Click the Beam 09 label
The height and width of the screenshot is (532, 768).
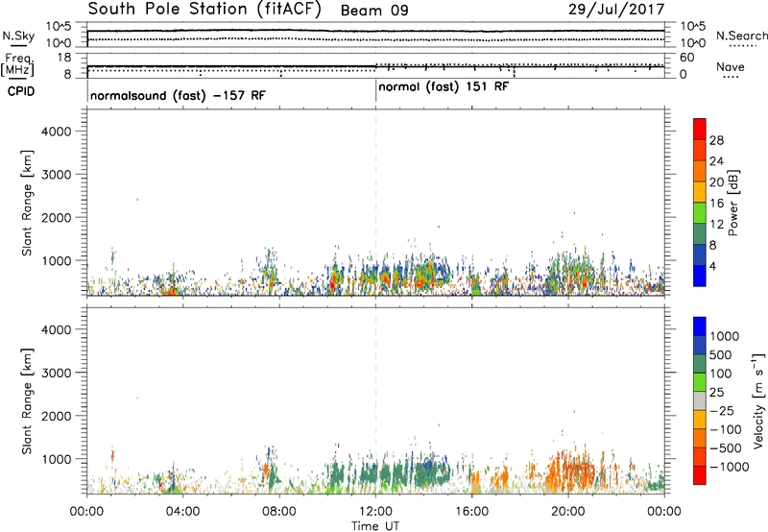pos(374,11)
